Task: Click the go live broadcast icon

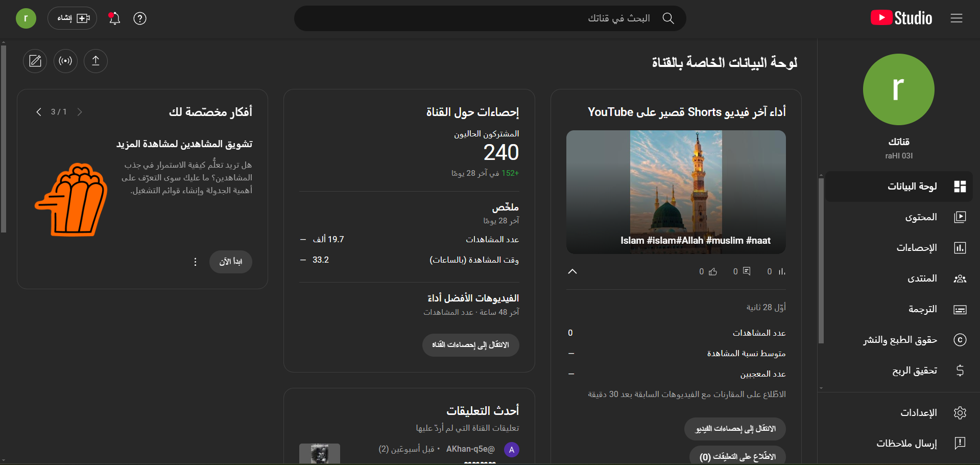Action: [x=65, y=61]
